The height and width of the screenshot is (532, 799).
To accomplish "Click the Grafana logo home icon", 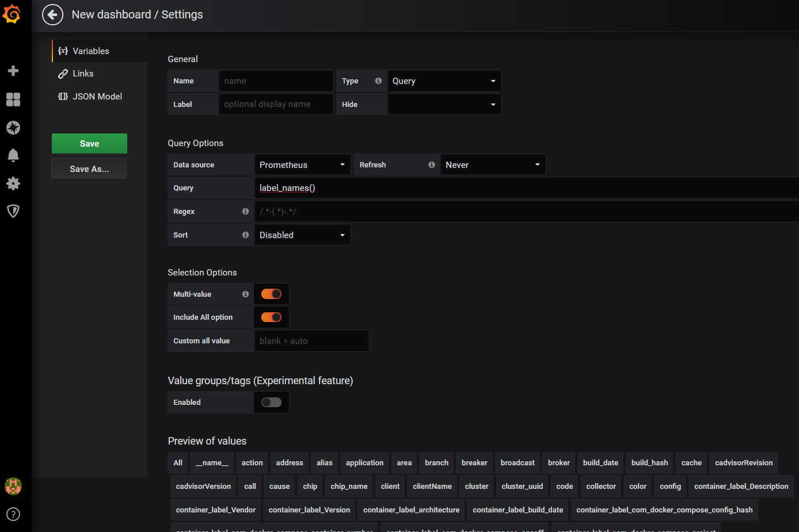I will click(12, 14).
